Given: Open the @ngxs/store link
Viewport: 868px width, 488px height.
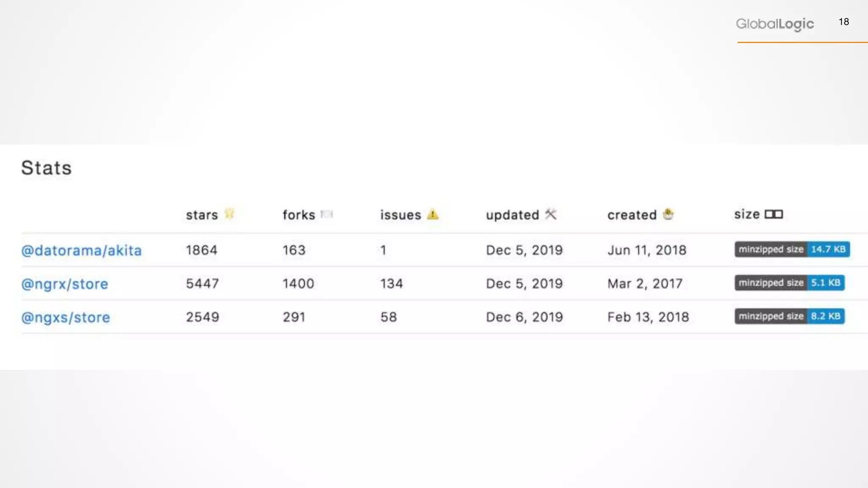Looking at the screenshot, I should [x=66, y=317].
